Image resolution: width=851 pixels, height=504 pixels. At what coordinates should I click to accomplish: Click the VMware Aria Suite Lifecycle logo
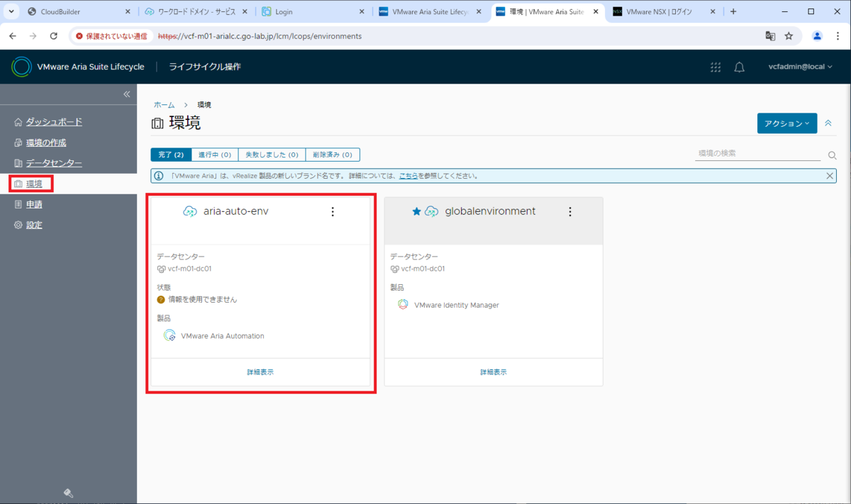(x=21, y=67)
